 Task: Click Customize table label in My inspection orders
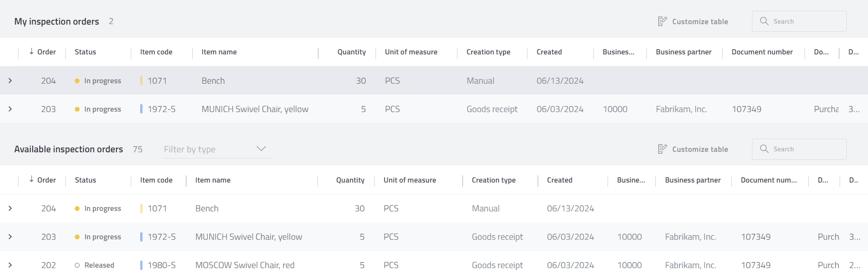click(700, 22)
